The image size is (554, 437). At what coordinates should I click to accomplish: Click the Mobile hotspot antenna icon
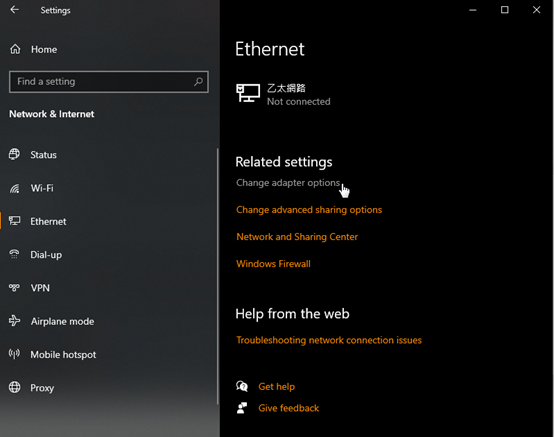pos(14,354)
